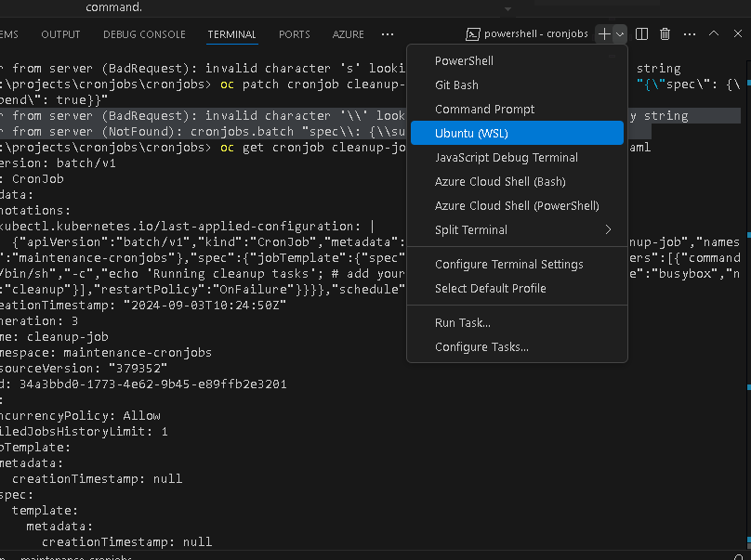This screenshot has width=751, height=560.
Task: Switch to the OUTPUT tab
Action: tap(60, 34)
